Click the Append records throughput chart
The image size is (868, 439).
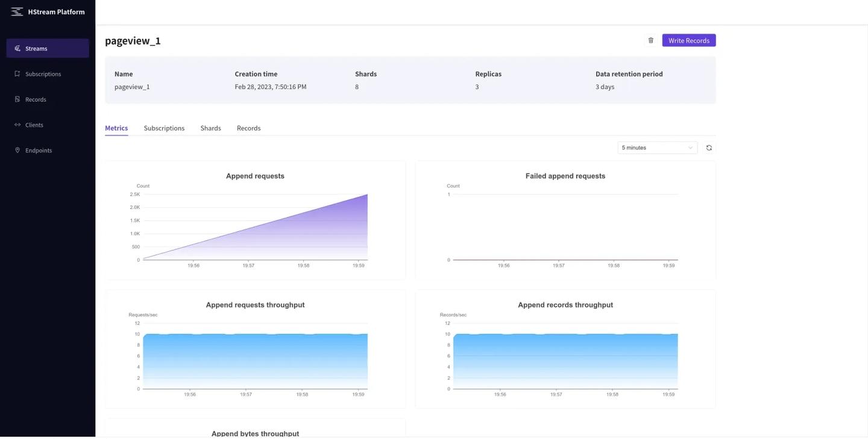point(567,358)
